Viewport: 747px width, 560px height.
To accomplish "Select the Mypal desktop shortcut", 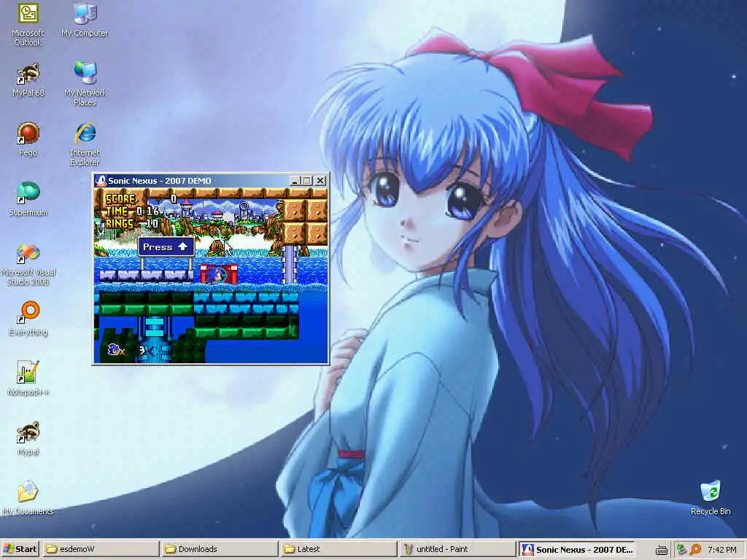I will [28, 438].
